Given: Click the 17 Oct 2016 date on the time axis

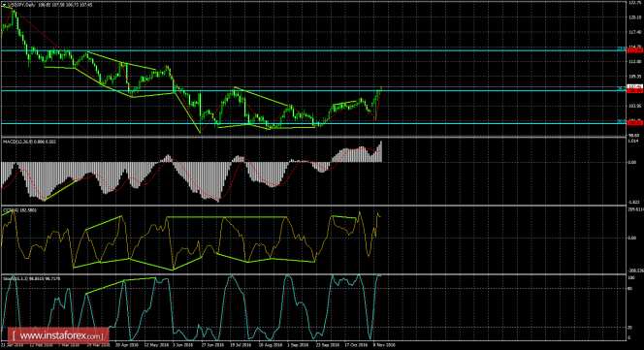Looking at the screenshot, I should (x=356, y=345).
